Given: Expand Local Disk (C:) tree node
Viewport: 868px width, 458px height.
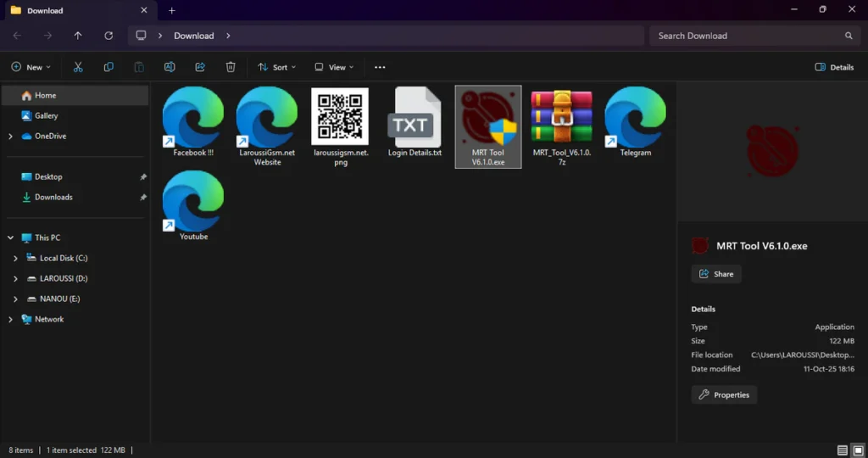Looking at the screenshot, I should click(15, 258).
